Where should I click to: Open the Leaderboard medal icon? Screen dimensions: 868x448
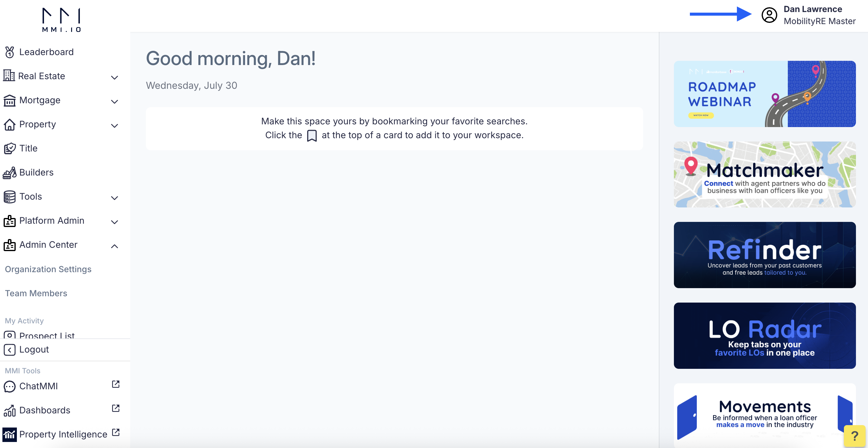click(x=9, y=52)
